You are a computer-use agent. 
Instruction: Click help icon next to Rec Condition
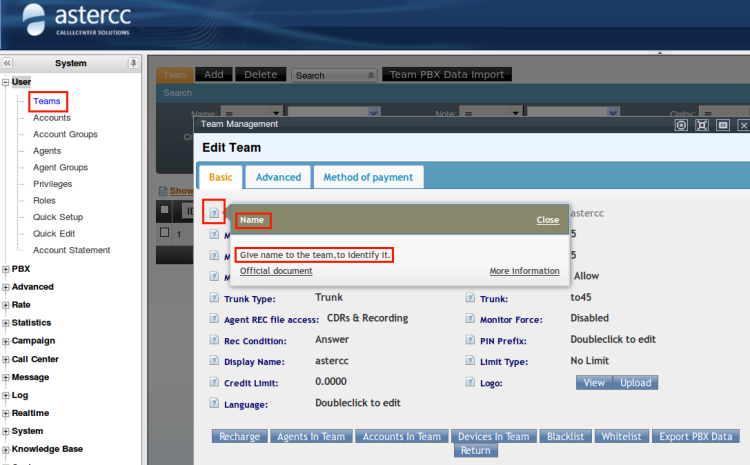215,340
